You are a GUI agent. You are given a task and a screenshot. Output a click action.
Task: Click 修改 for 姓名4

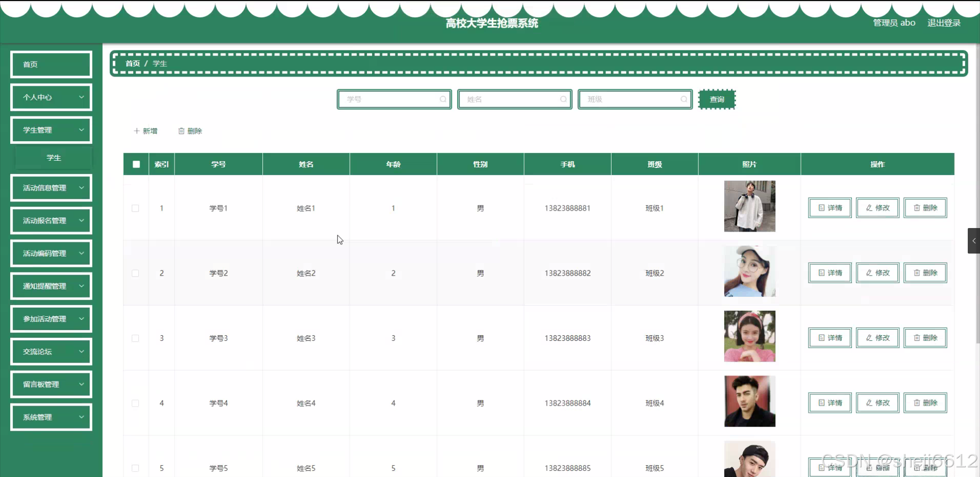pyautogui.click(x=877, y=403)
